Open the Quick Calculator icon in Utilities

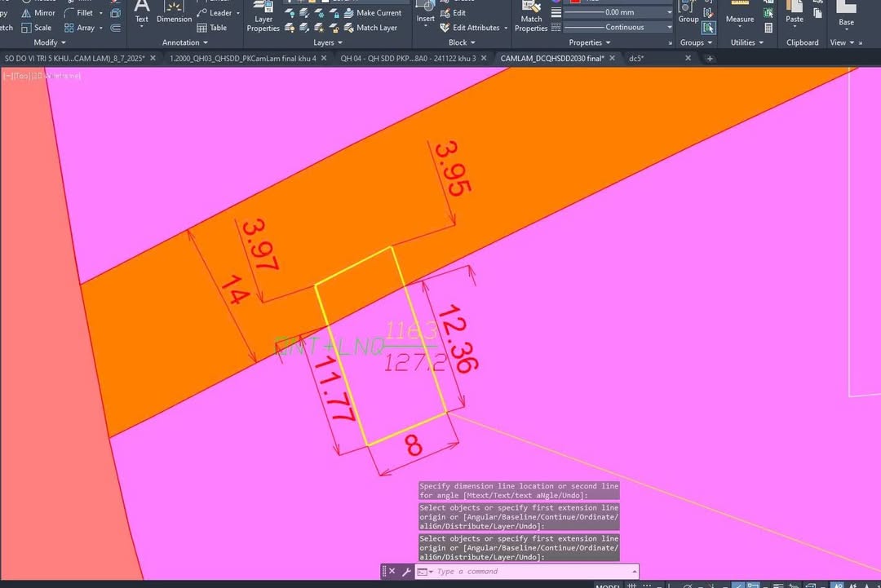coord(768,28)
